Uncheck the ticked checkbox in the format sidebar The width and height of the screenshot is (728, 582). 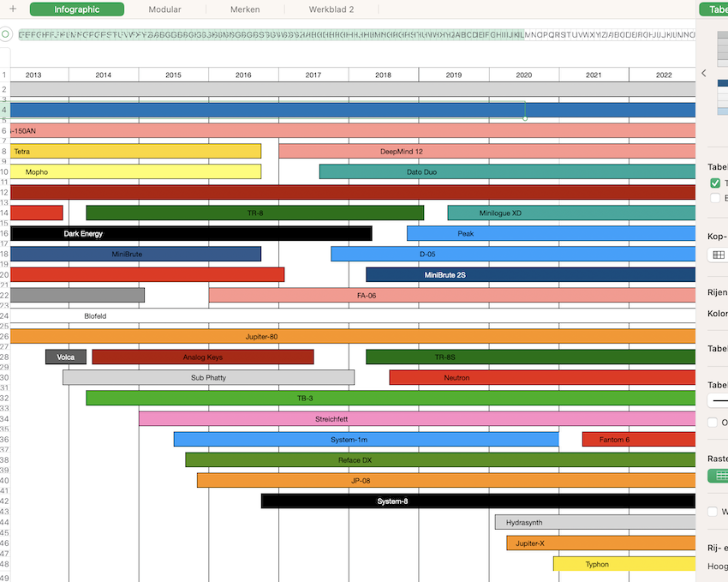pos(715,183)
